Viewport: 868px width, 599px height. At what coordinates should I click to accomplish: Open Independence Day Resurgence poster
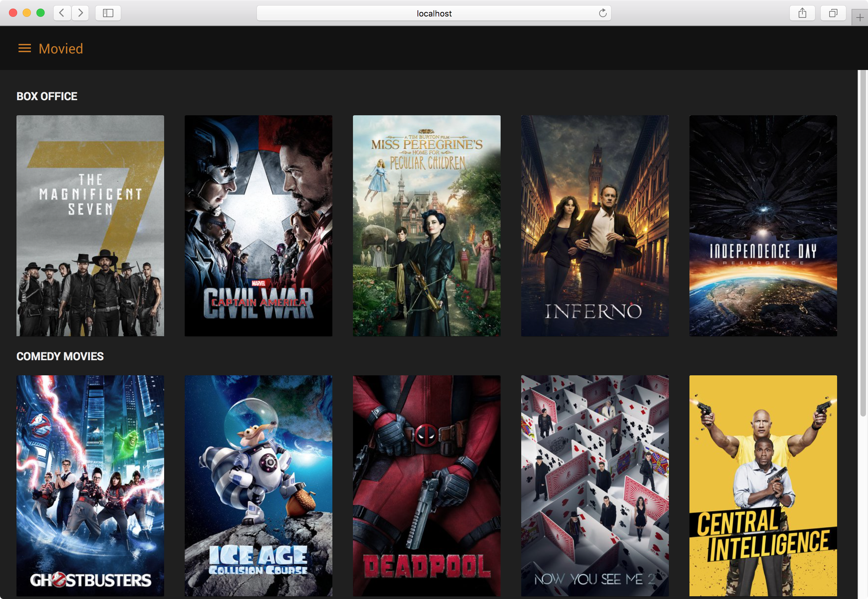763,225
